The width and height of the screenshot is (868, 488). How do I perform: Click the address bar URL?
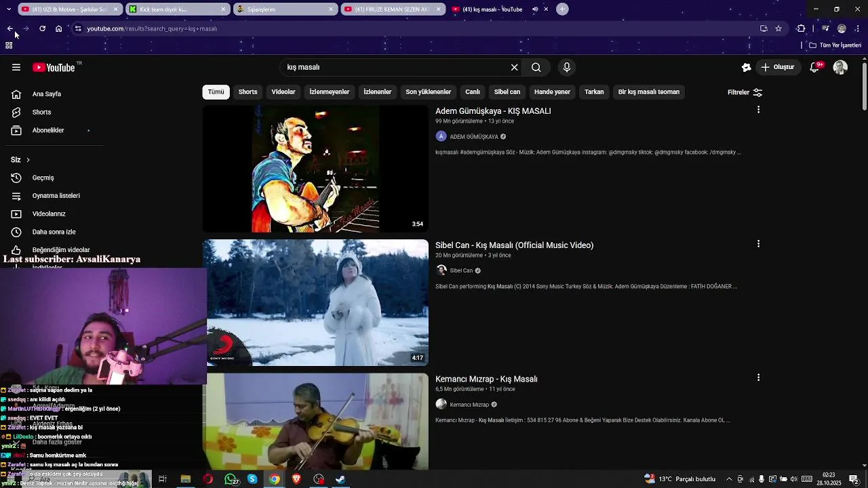152,28
